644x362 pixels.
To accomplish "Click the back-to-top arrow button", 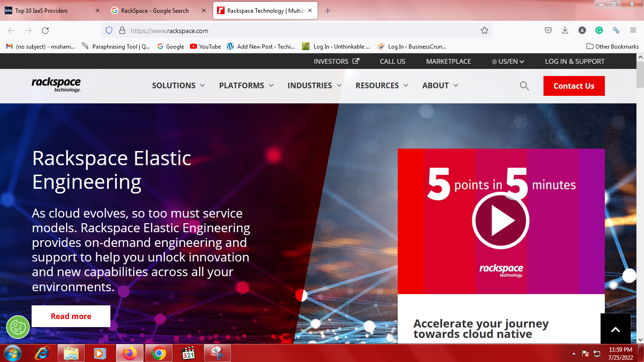I will point(615,329).
